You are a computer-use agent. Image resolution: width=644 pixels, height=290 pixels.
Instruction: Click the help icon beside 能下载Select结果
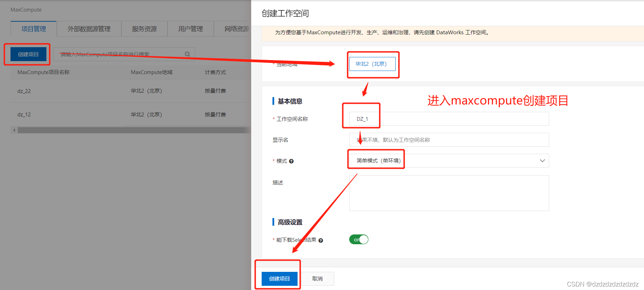click(321, 240)
